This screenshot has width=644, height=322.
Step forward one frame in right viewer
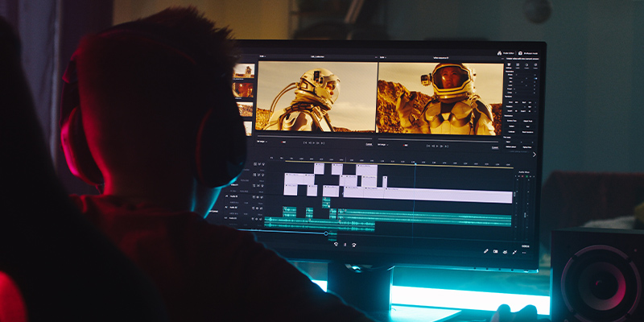click(441, 147)
